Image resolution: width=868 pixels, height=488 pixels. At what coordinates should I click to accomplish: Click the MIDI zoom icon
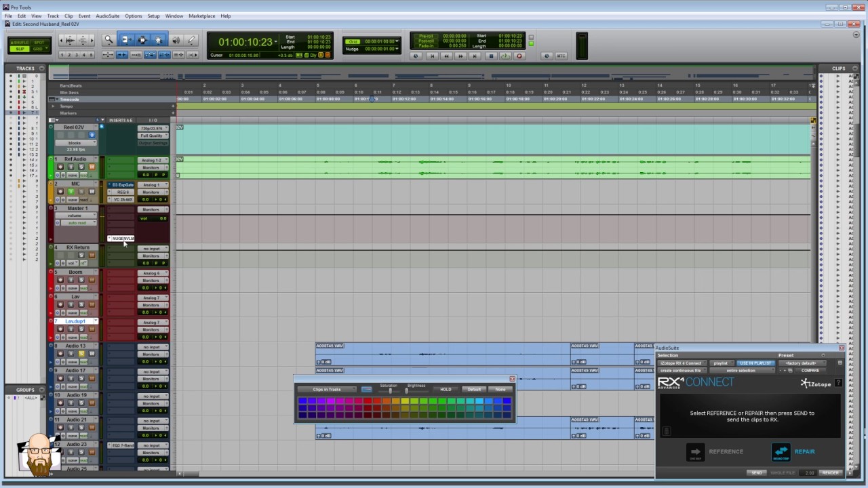(83, 40)
